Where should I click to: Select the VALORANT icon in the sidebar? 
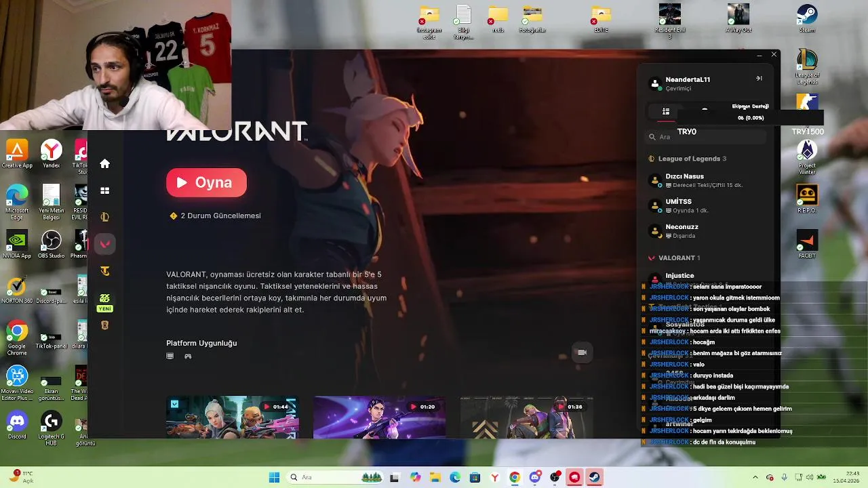tap(104, 244)
